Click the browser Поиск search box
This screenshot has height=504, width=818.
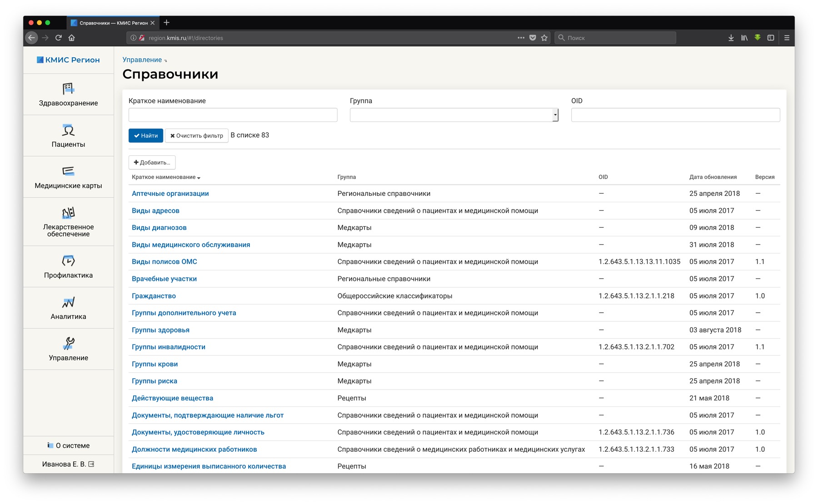(x=615, y=38)
